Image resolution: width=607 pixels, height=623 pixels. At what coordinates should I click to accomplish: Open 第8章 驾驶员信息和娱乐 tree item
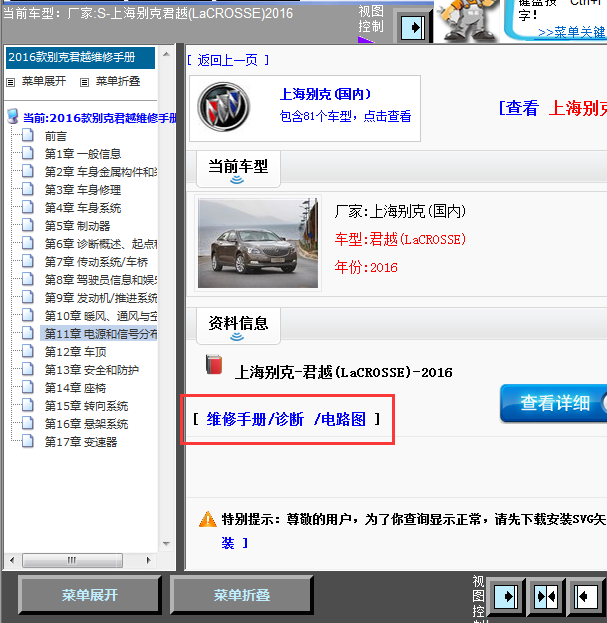tap(101, 280)
